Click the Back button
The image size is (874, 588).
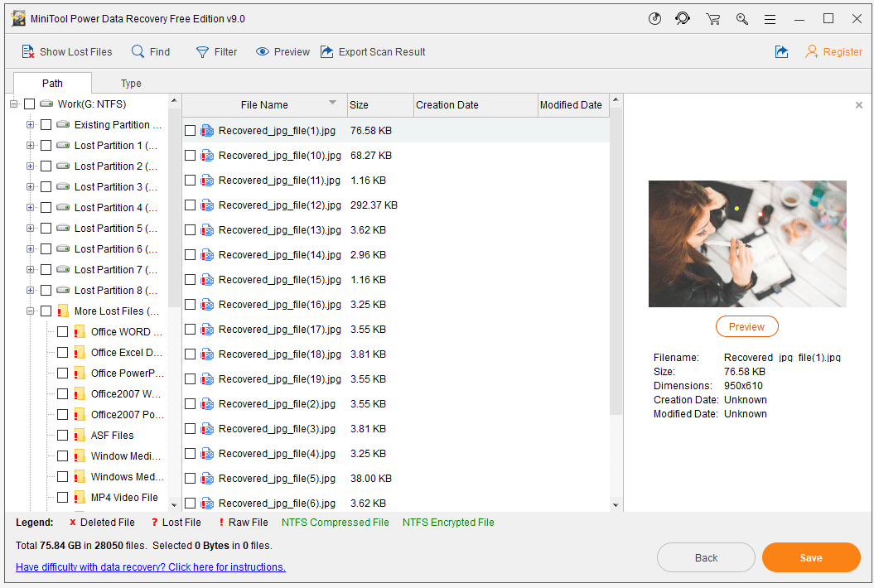point(706,557)
